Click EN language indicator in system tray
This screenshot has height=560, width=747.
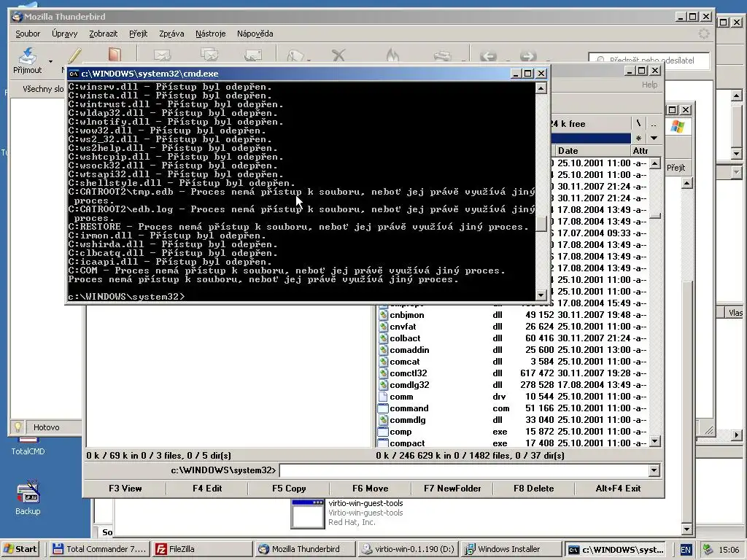click(x=685, y=550)
